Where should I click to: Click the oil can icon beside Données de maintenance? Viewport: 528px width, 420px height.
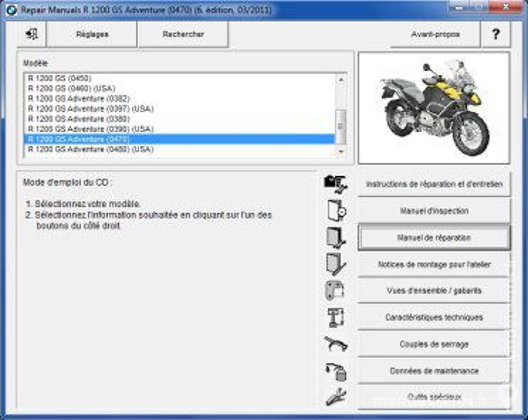tap(336, 371)
